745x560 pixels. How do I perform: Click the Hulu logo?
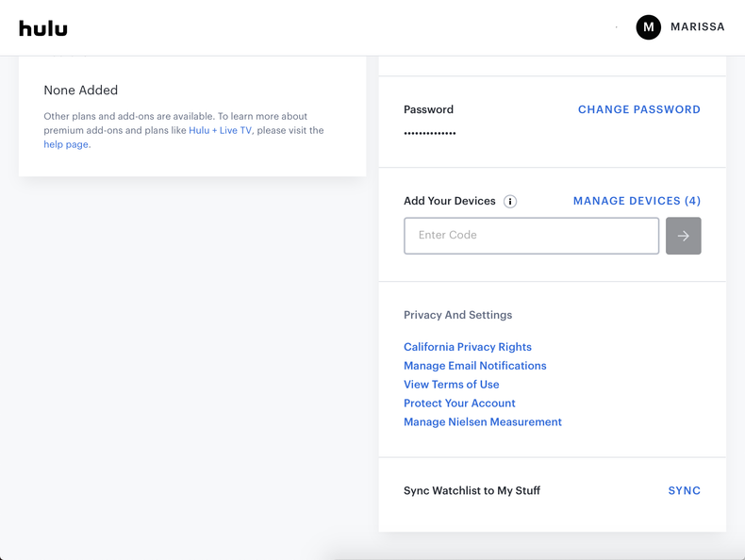click(43, 28)
